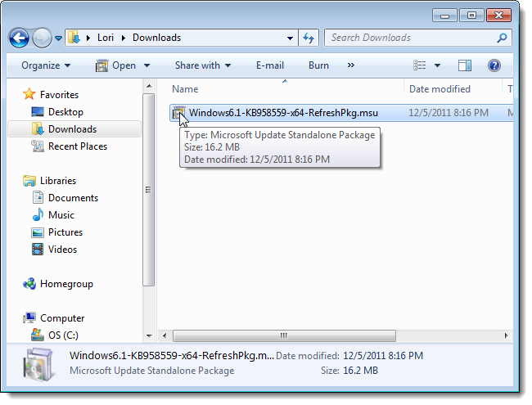Open Help with the question mark icon
This screenshot has width=532, height=405.
tap(494, 65)
